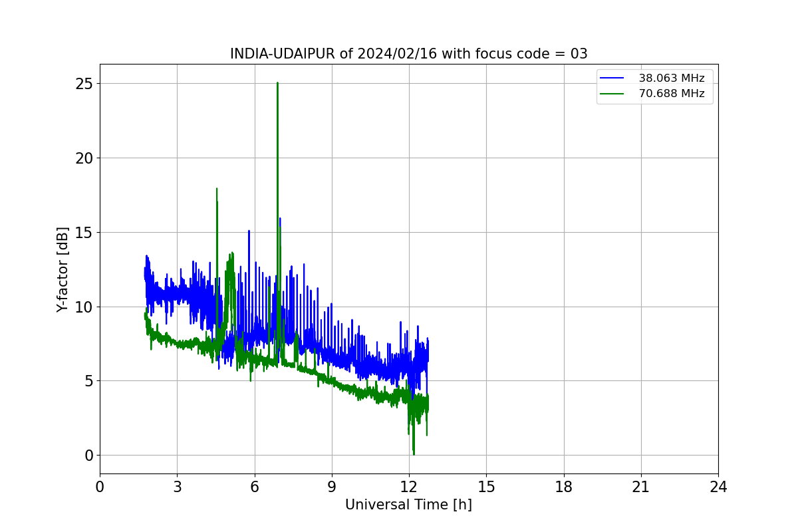The width and height of the screenshot is (798, 532).
Task: Click the tallest green peak near 25 dB
Action: (x=277, y=84)
